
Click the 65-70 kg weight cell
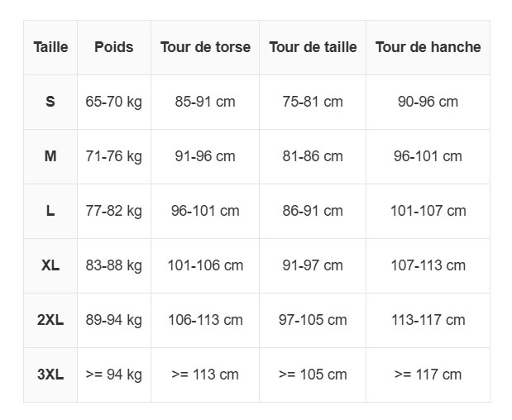tap(114, 102)
